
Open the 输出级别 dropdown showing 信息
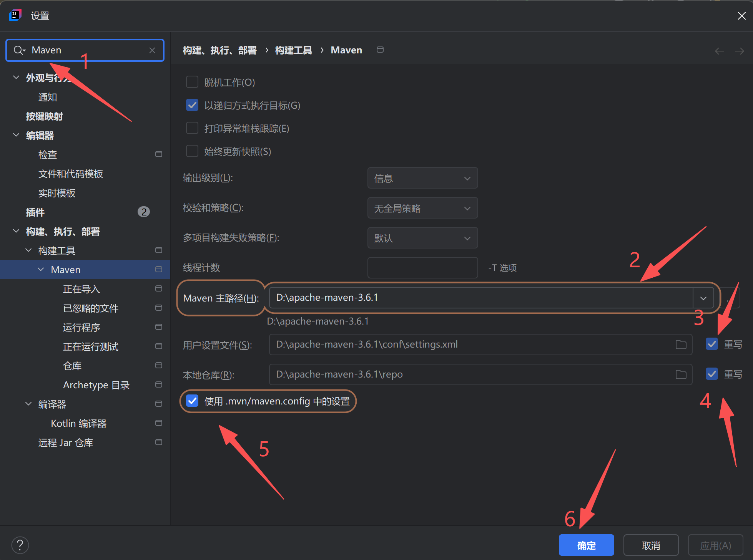click(x=422, y=178)
